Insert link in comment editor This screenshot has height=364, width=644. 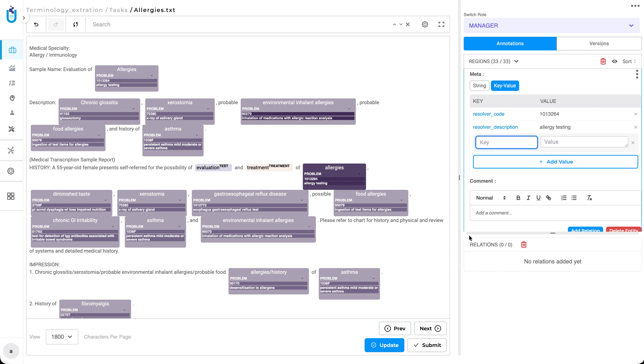(549, 198)
